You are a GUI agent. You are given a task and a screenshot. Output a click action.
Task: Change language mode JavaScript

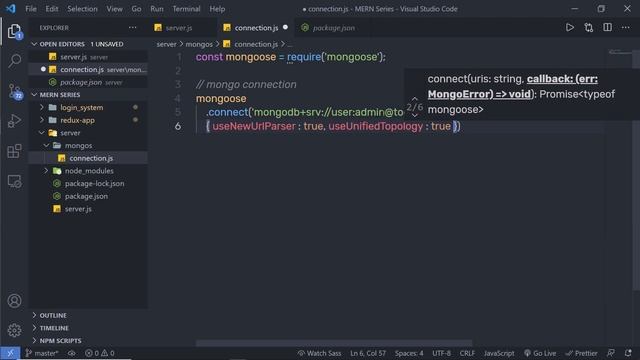[499, 353]
